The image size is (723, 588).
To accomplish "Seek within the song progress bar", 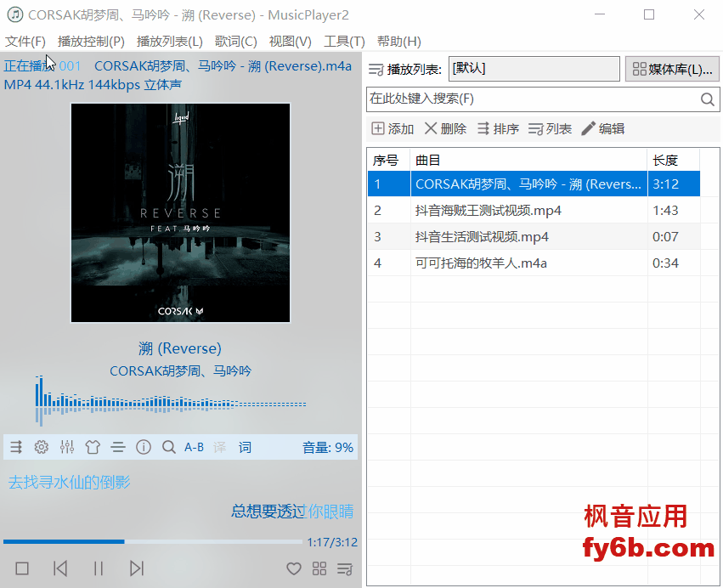I will click(153, 541).
